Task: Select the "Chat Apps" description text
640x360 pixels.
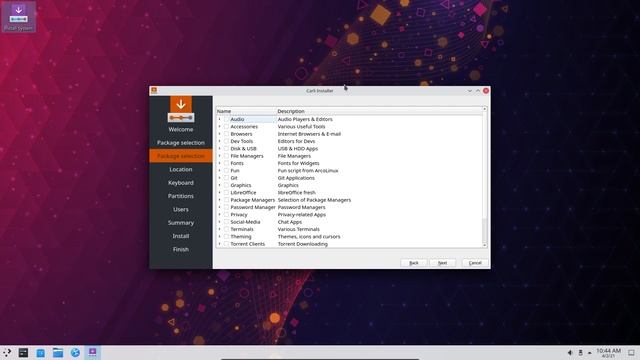Action: coord(290,222)
